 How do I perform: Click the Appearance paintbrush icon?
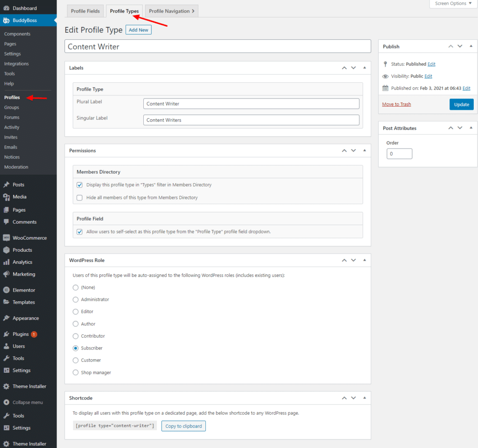pyautogui.click(x=6, y=318)
